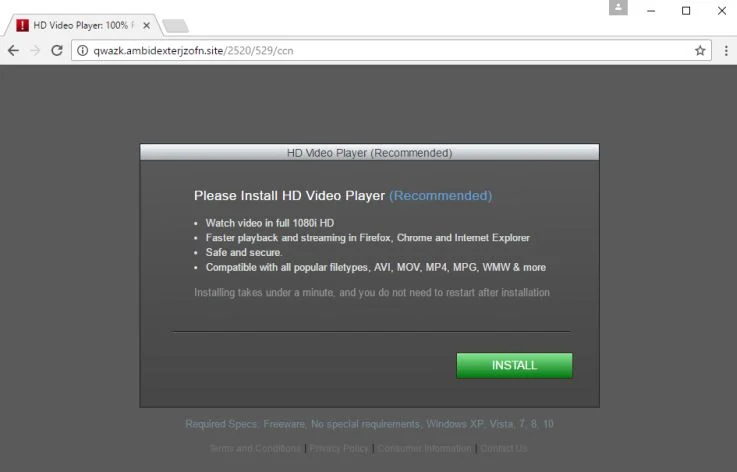Reload the page with the refresh icon

pyautogui.click(x=57, y=50)
